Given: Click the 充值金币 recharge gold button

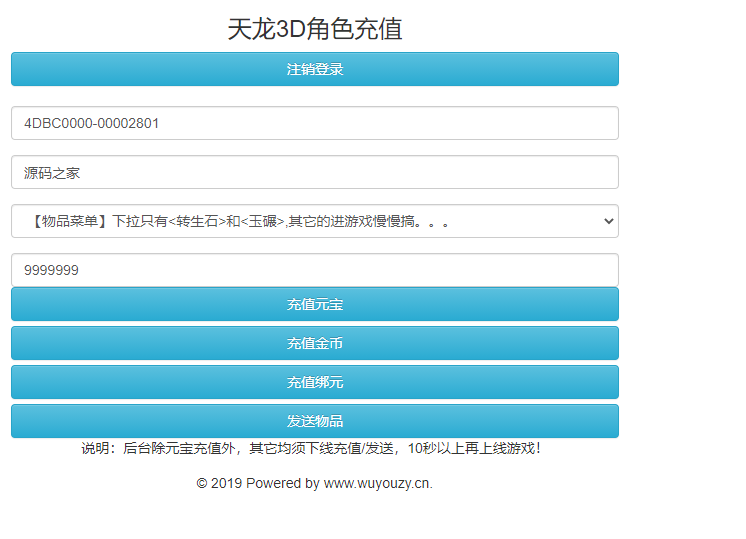Looking at the screenshot, I should [315, 343].
